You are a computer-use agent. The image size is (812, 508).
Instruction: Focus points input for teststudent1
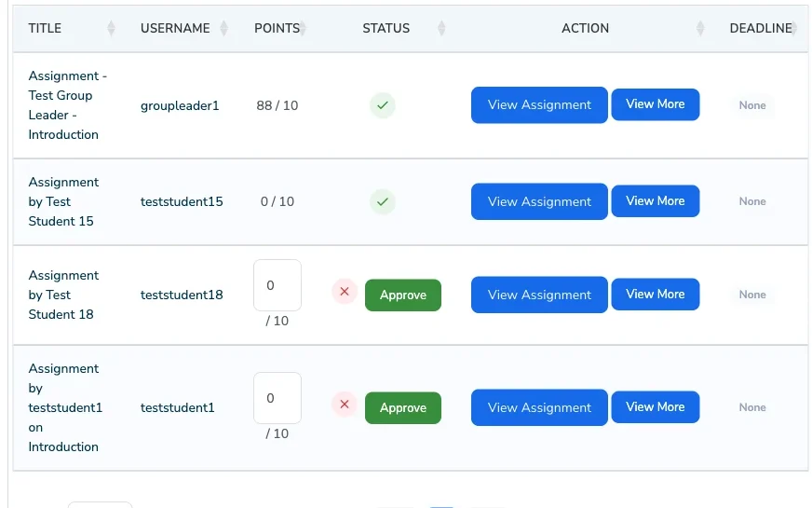point(277,398)
